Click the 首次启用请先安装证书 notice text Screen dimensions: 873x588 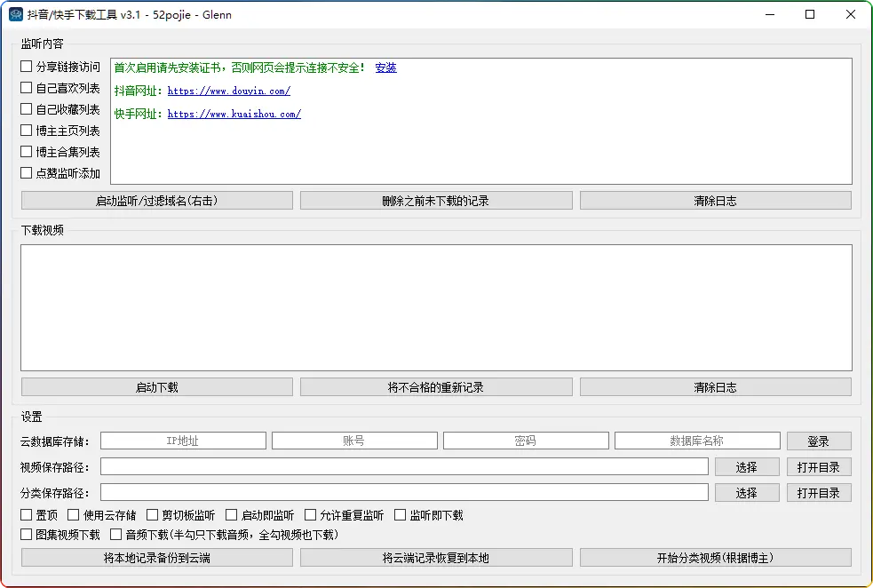tap(240, 68)
